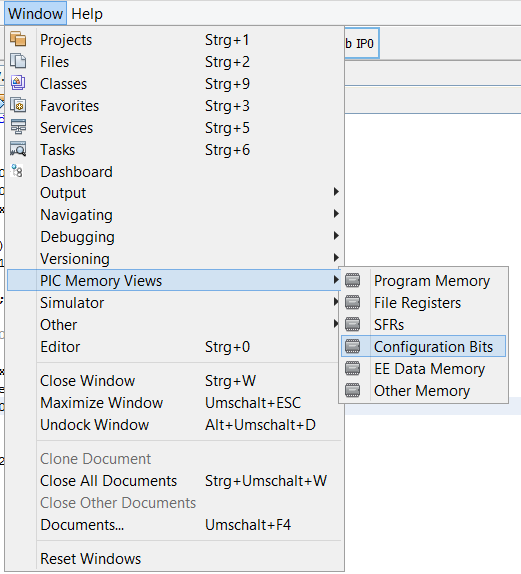Click the Tasks window icon
This screenshot has height=574, width=521.
point(18,149)
